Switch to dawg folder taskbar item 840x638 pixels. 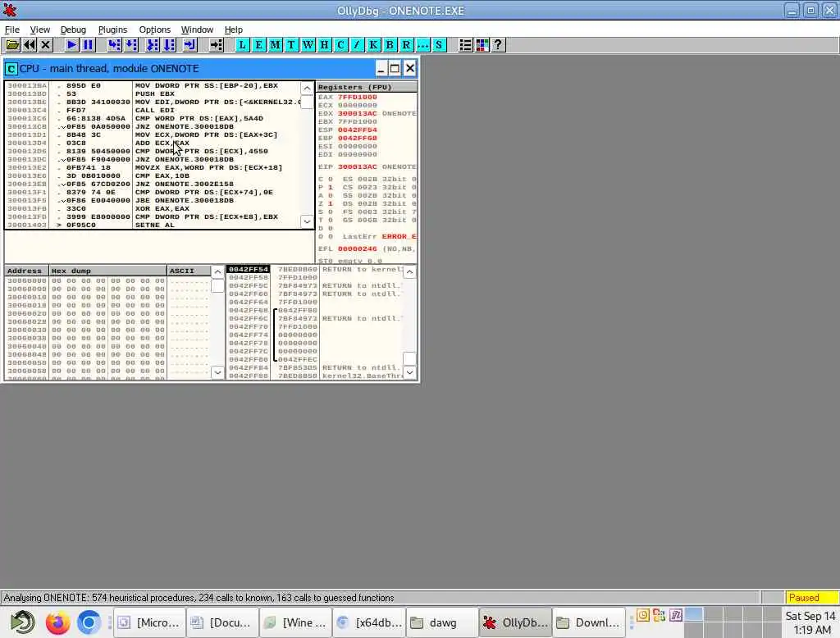coord(441,622)
